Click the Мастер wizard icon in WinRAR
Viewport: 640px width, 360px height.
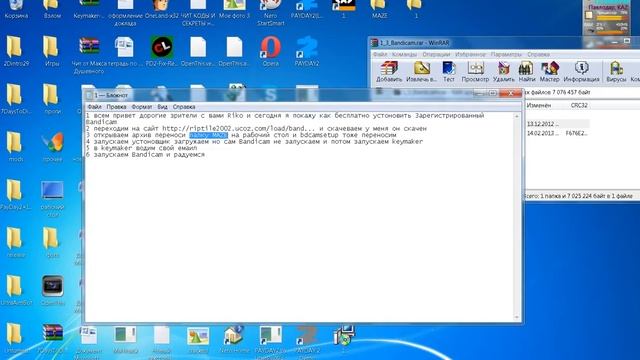[x=549, y=71]
